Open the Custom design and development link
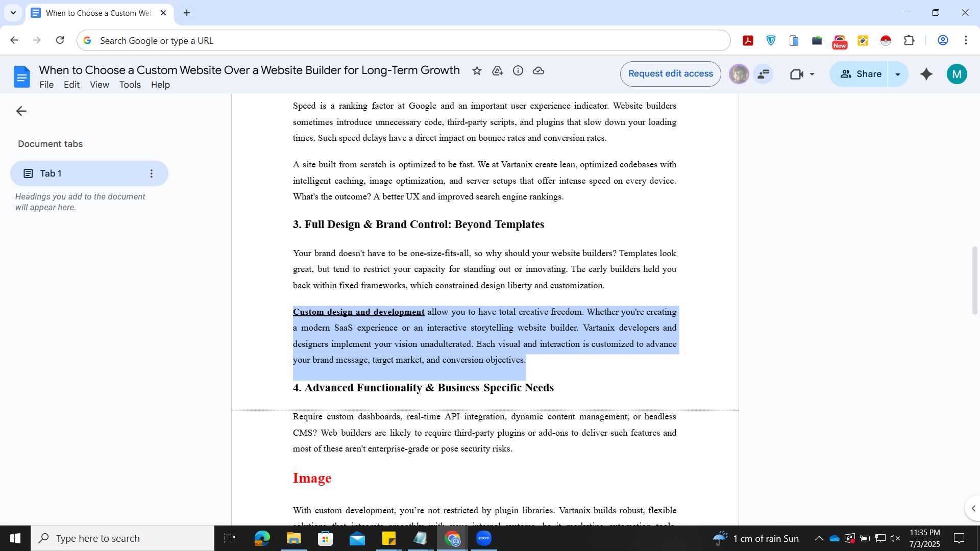 358,312
